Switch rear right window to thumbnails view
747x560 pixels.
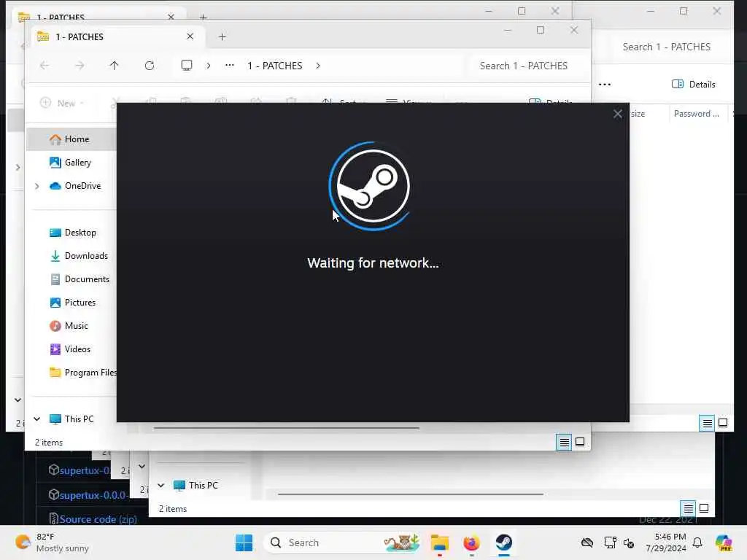pyautogui.click(x=723, y=423)
